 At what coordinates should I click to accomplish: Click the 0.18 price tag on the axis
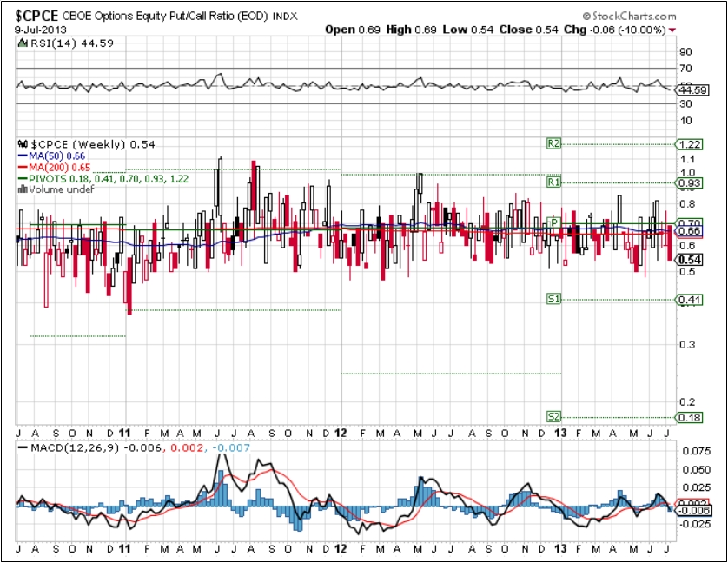pos(690,418)
